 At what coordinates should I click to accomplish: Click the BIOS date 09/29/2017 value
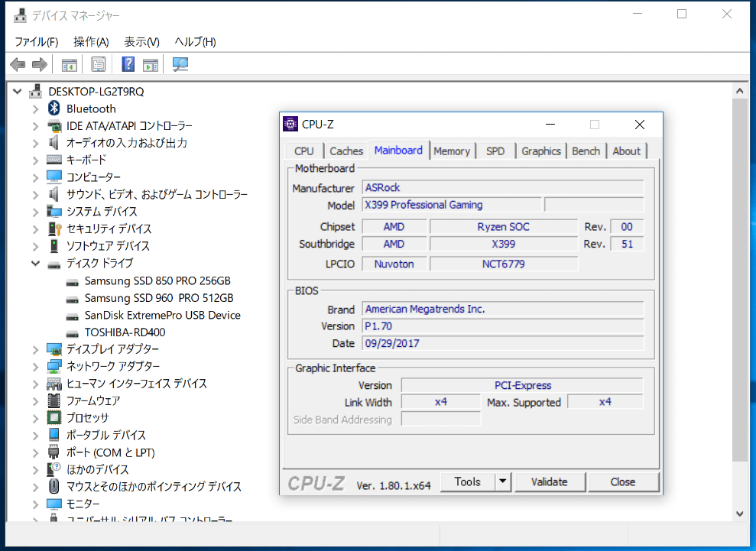tap(503, 343)
